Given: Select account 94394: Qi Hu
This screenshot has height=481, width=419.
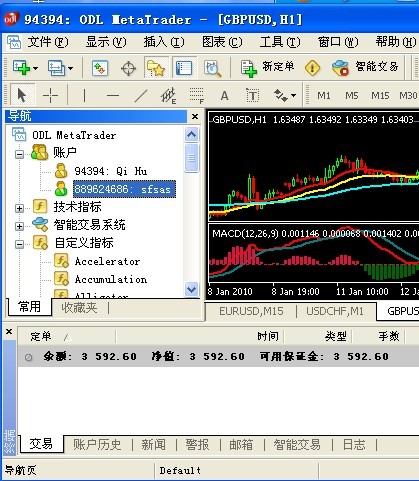Looking at the screenshot, I should point(110,171).
